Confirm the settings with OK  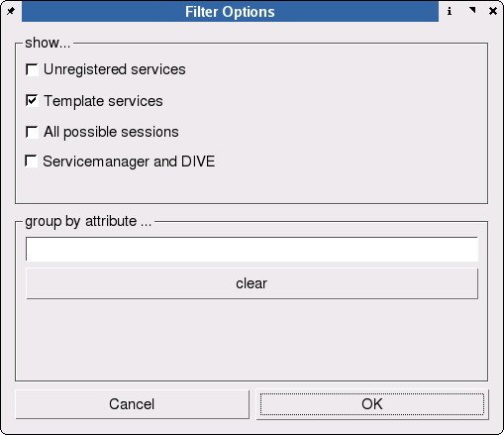tap(372, 404)
